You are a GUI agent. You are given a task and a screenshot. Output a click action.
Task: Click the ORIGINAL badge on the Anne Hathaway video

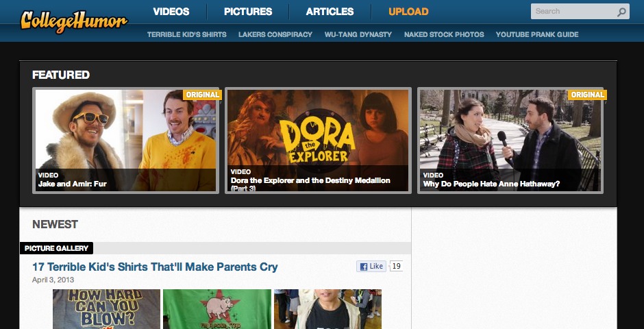pos(587,95)
